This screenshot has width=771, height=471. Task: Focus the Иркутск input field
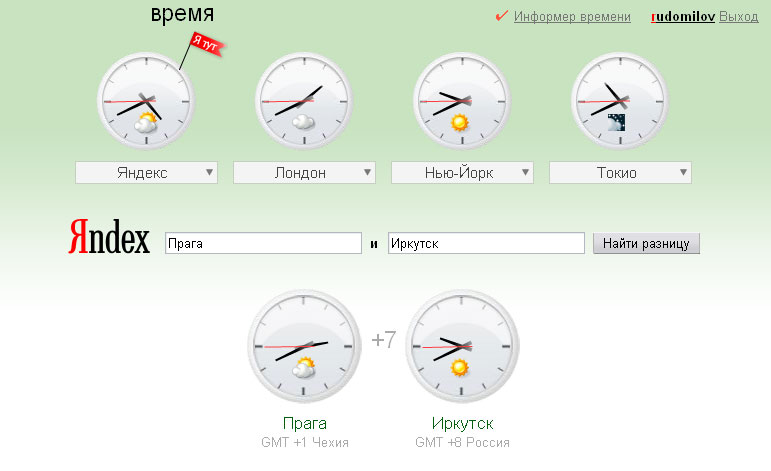click(x=486, y=243)
